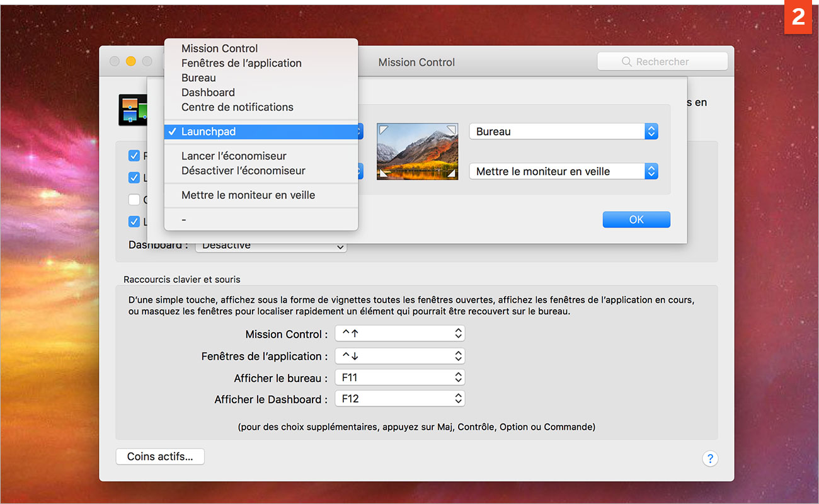The width and height of the screenshot is (819, 504).
Task: Click the Mission Control preference pane icon
Action: pyautogui.click(x=133, y=110)
